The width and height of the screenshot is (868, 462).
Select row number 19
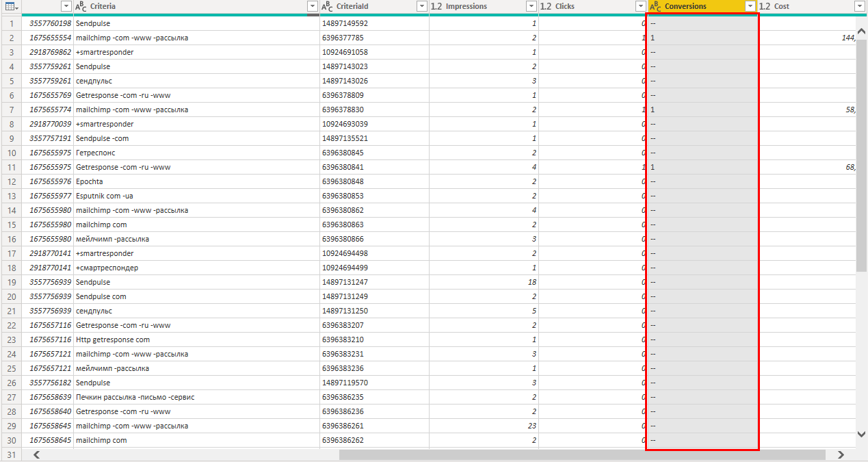click(11, 282)
